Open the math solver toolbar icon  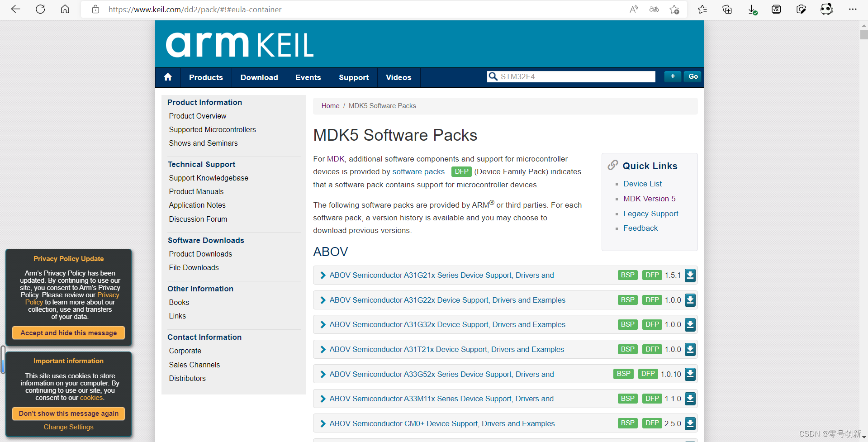(x=777, y=9)
